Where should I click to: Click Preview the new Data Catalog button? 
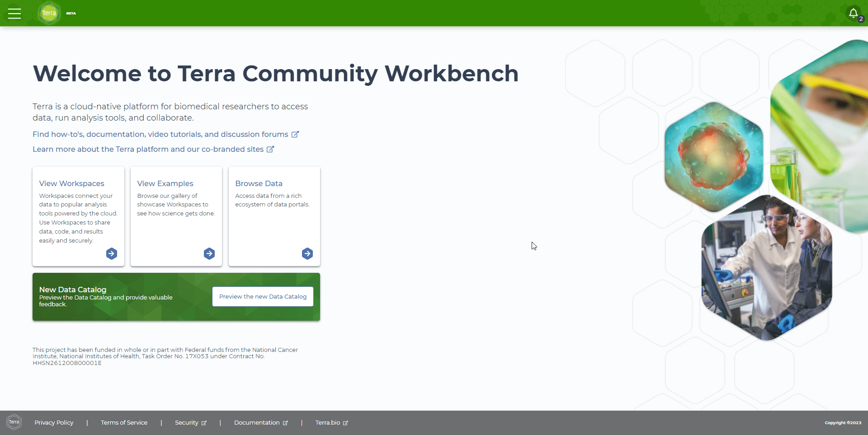(x=263, y=296)
